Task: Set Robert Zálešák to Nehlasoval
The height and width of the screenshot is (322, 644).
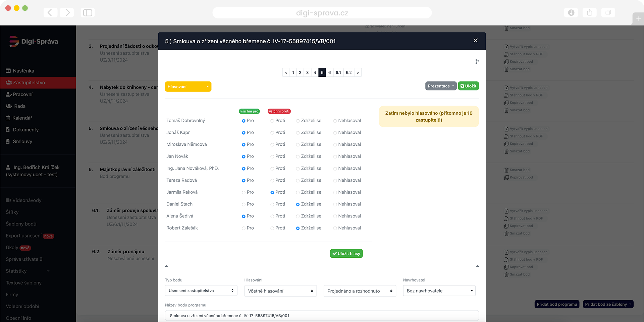Action: tap(335, 229)
